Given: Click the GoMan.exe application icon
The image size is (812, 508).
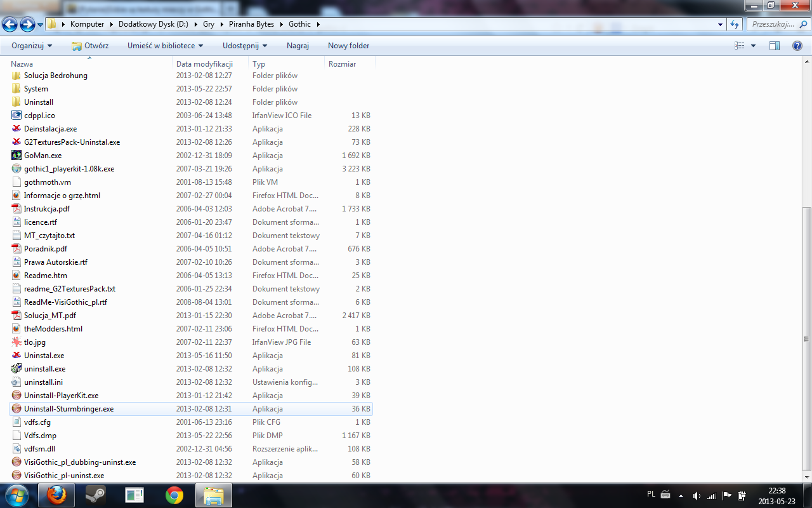Looking at the screenshot, I should (x=16, y=156).
